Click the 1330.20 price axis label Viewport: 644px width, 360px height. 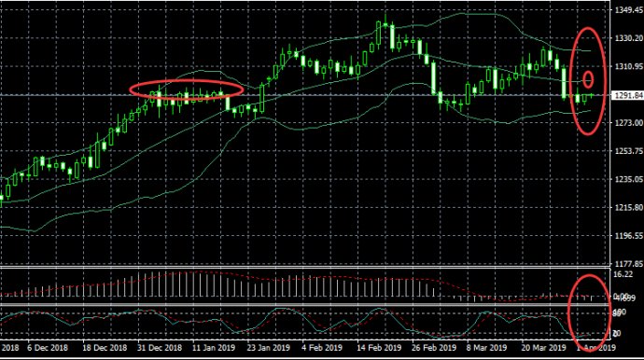[x=628, y=38]
